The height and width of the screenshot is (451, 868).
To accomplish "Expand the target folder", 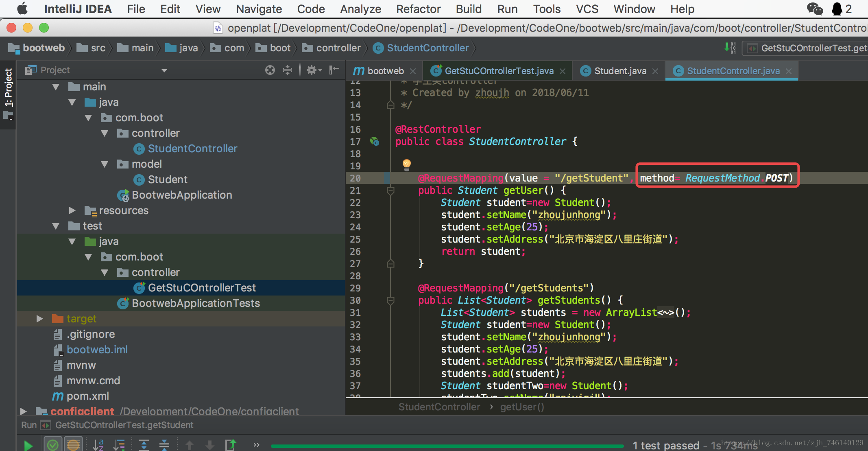I will [39, 319].
